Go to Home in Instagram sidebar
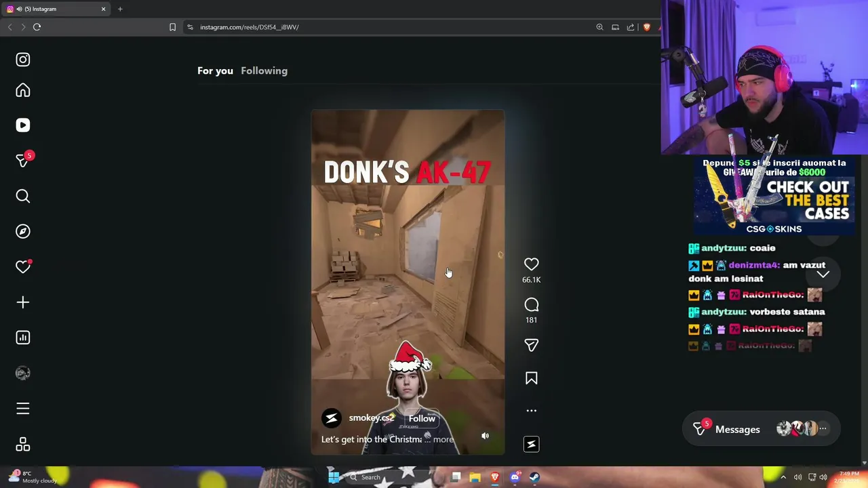 [x=23, y=91]
